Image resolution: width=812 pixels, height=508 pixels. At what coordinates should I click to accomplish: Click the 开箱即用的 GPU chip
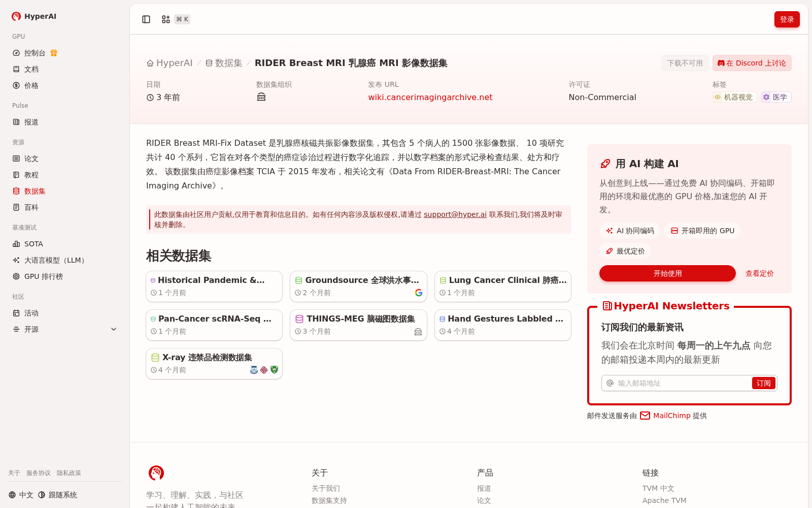(x=702, y=231)
